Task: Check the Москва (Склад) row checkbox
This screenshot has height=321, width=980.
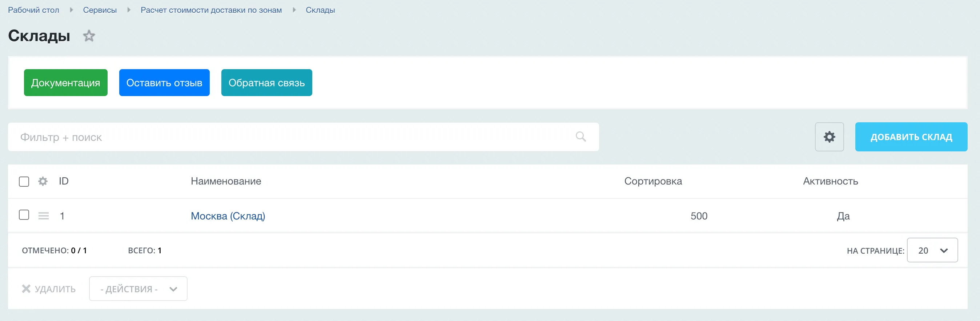Action: point(24,215)
